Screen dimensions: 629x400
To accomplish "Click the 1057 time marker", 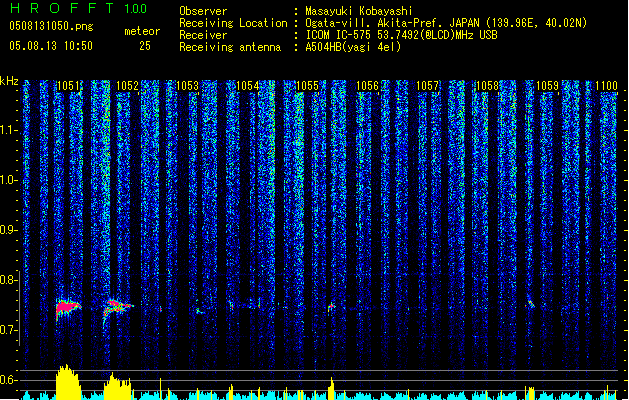I will 427,86.
